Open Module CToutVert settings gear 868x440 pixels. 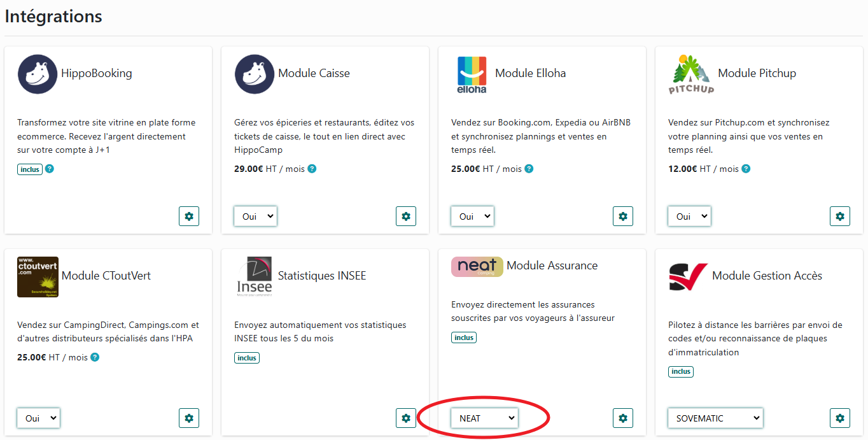189,418
